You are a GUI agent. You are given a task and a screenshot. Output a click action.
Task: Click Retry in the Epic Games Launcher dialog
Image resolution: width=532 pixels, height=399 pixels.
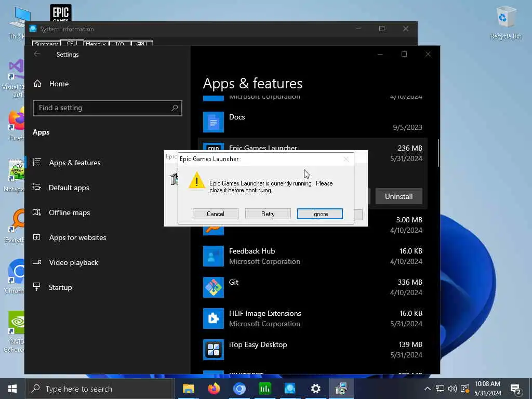pos(268,214)
